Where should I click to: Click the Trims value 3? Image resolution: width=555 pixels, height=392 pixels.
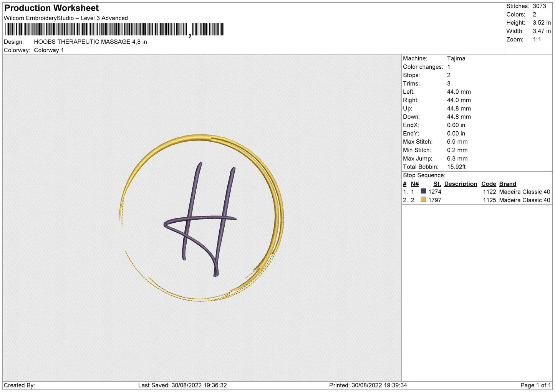click(x=449, y=84)
